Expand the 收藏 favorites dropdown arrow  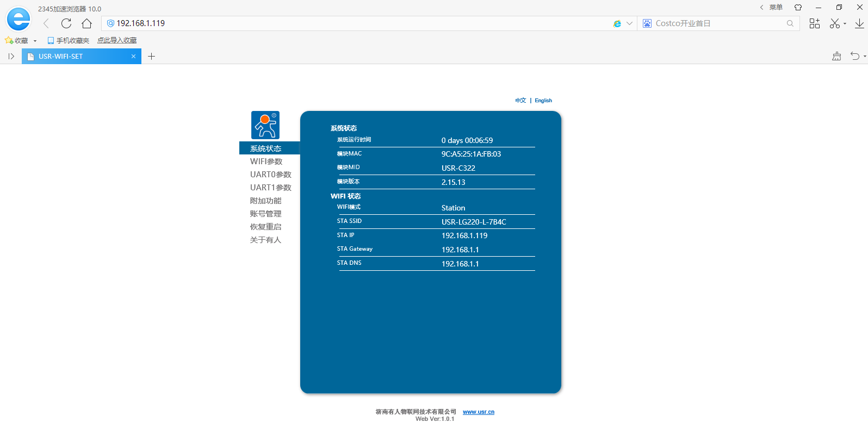click(35, 41)
